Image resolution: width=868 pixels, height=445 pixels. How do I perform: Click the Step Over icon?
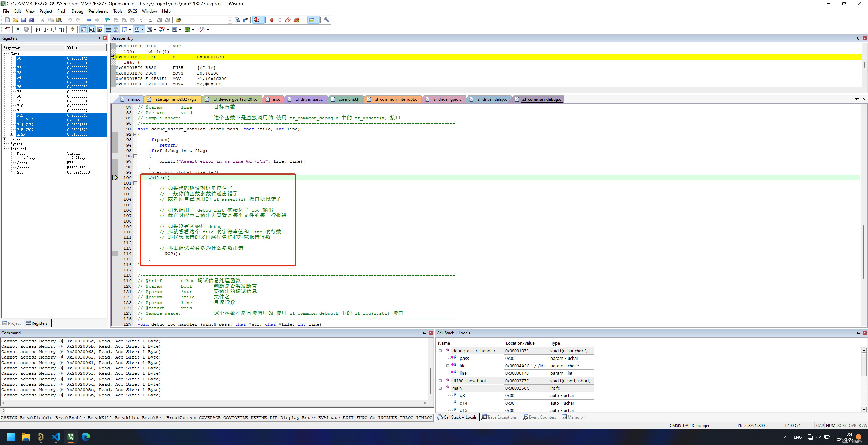(46, 29)
